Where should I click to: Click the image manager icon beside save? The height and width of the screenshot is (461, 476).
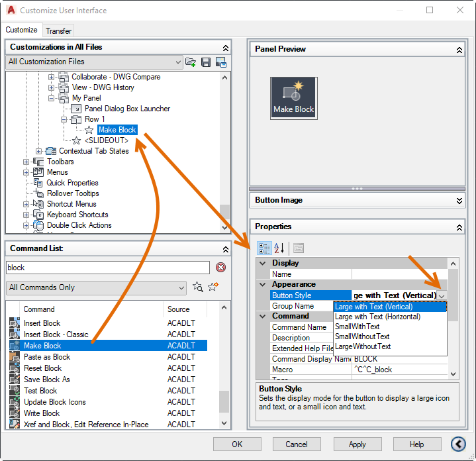coord(221,62)
